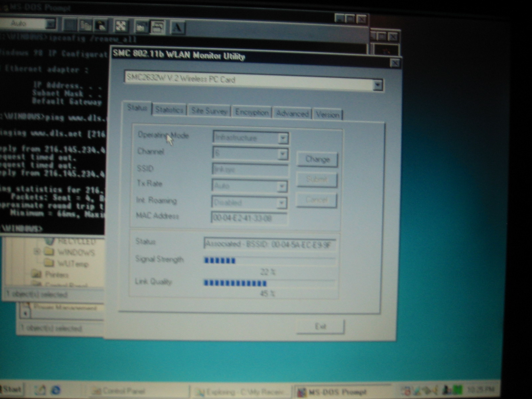Click the Exit button
This screenshot has height=399, width=532.
[x=320, y=327]
